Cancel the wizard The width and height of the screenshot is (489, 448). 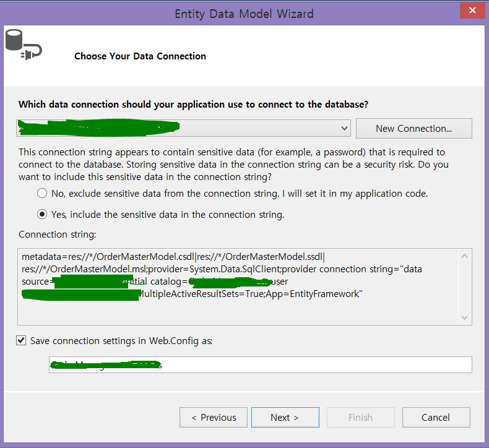(x=436, y=418)
